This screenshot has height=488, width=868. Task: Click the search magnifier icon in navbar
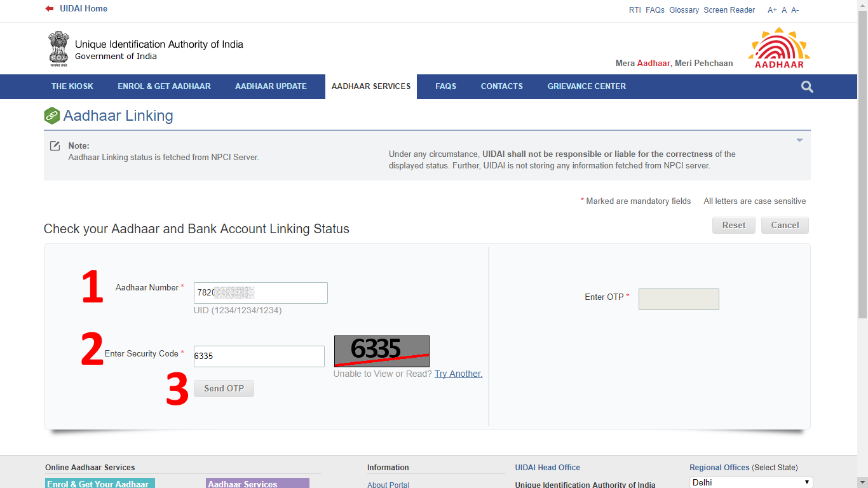pyautogui.click(x=807, y=87)
